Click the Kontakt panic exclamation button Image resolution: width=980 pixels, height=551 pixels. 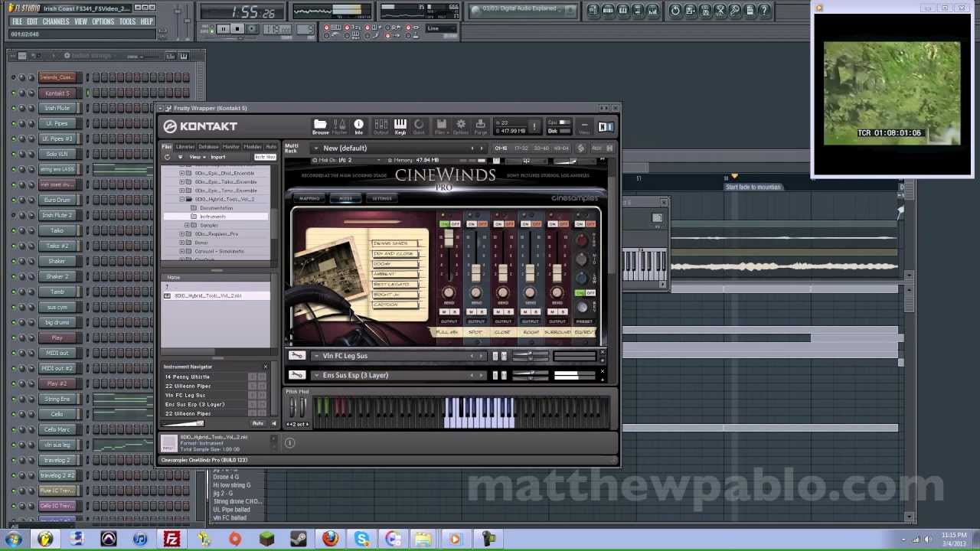tap(534, 126)
